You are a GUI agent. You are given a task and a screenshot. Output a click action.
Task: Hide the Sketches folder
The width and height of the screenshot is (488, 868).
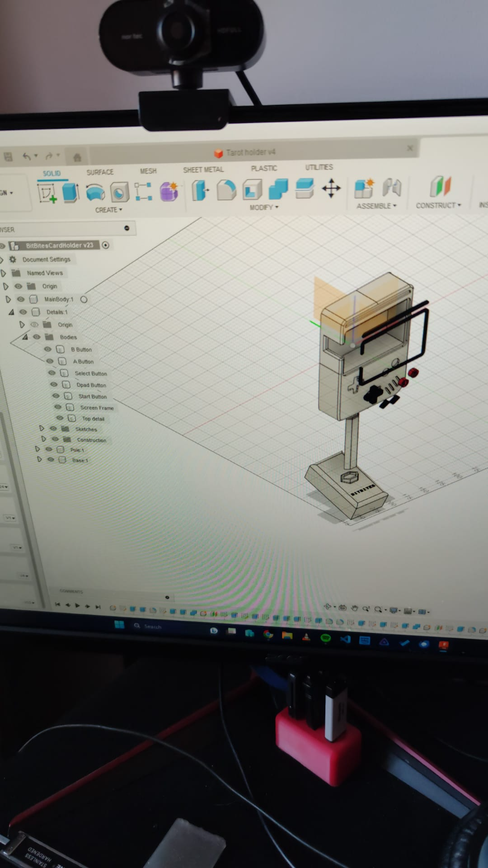pyautogui.click(x=54, y=429)
